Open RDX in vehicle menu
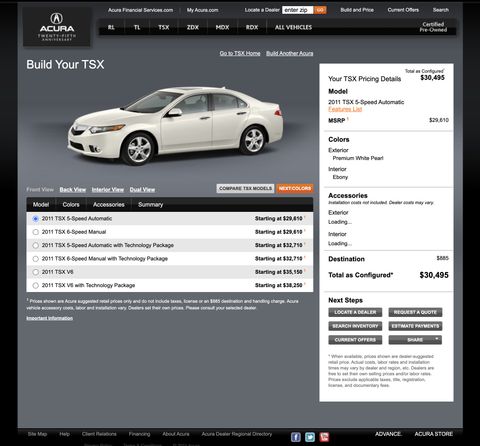The image size is (480, 446). [252, 27]
